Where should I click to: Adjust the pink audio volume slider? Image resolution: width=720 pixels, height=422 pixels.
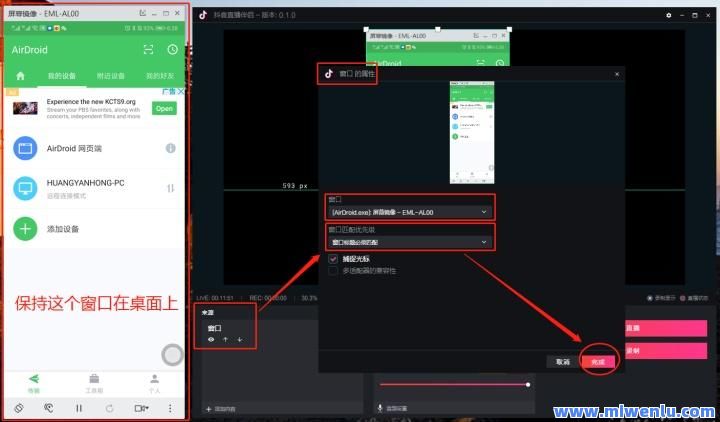click(x=455, y=384)
